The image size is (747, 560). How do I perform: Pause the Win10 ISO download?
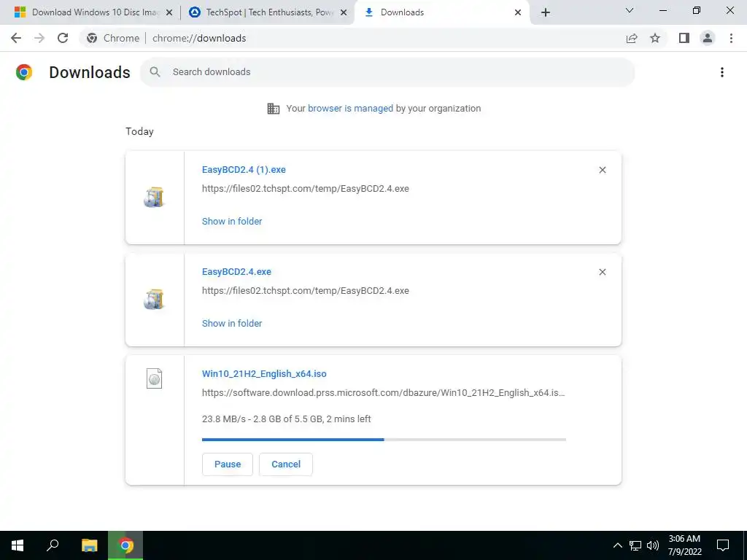pyautogui.click(x=228, y=464)
